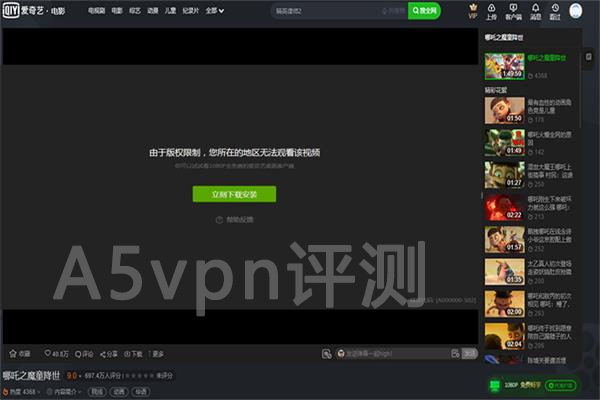Open the 动漫 nav item

153,11
